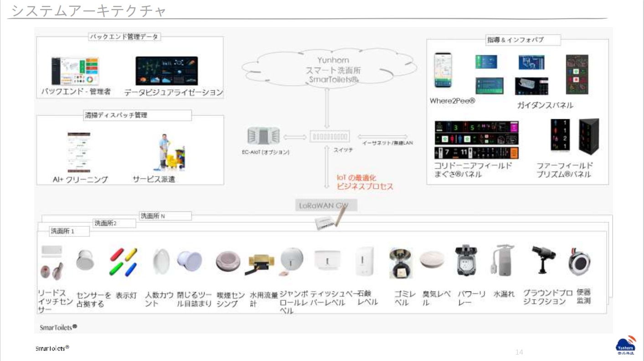Select the AI+ クリーニング caption
The image size is (644, 361).
(80, 180)
